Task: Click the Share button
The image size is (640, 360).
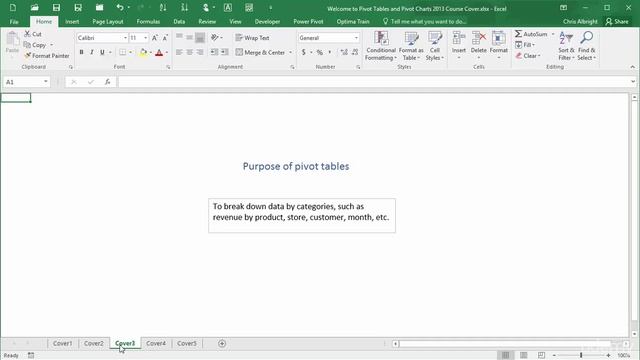Action: point(617,22)
